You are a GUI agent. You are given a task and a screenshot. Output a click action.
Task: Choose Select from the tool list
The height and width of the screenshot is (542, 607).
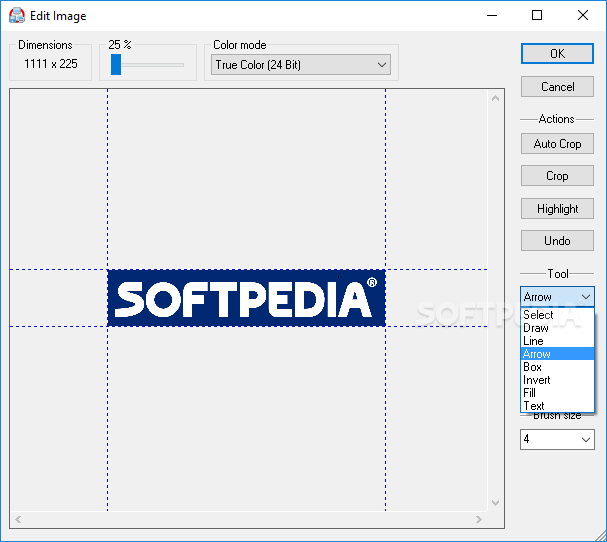click(x=557, y=315)
